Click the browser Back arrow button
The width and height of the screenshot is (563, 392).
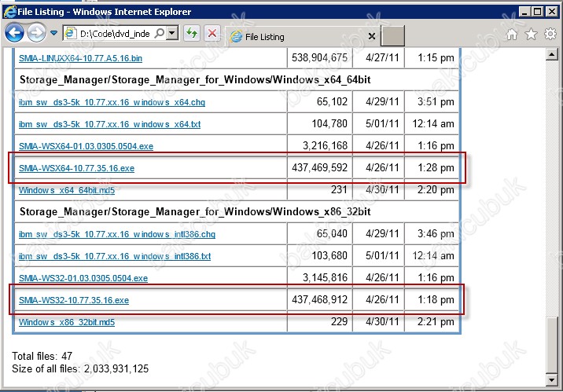click(14, 33)
